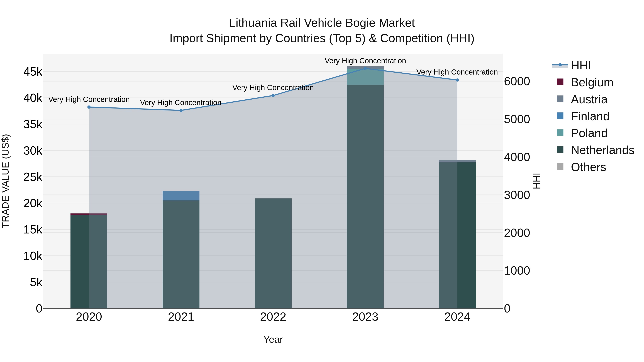
Task: Click Very High Concentration annotation above 2022
Action: [x=273, y=88]
